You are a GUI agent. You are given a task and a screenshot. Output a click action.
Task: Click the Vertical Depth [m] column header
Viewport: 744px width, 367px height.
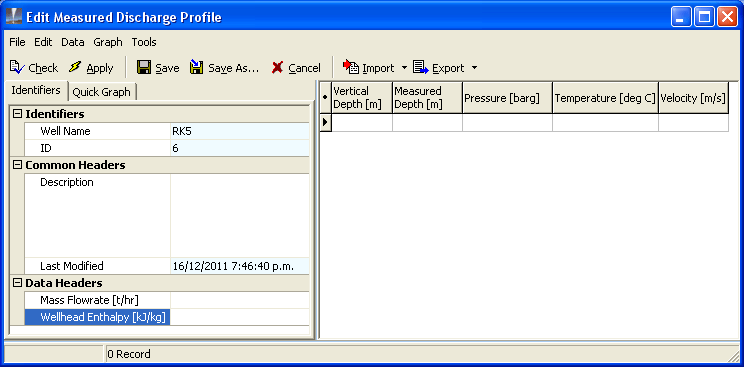coord(362,97)
